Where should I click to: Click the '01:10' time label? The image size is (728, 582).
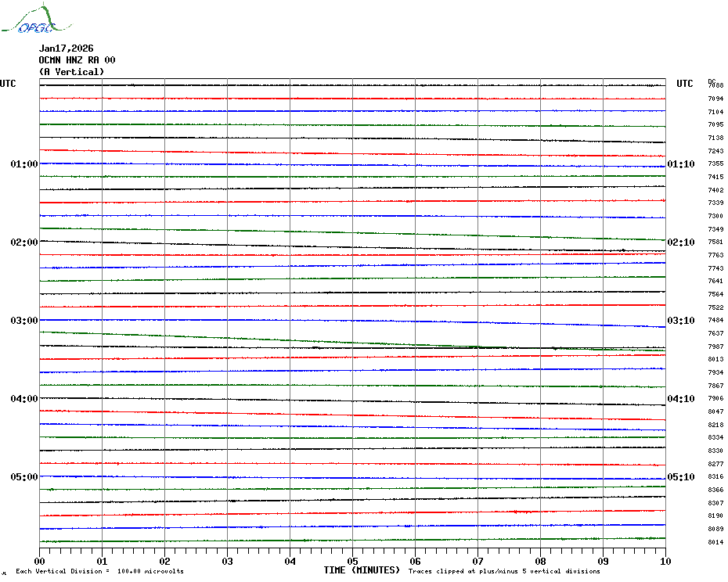pyautogui.click(x=681, y=163)
